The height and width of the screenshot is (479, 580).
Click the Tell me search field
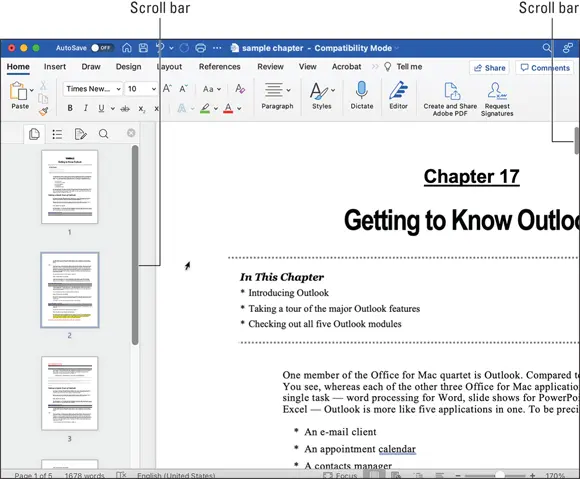pos(404,67)
